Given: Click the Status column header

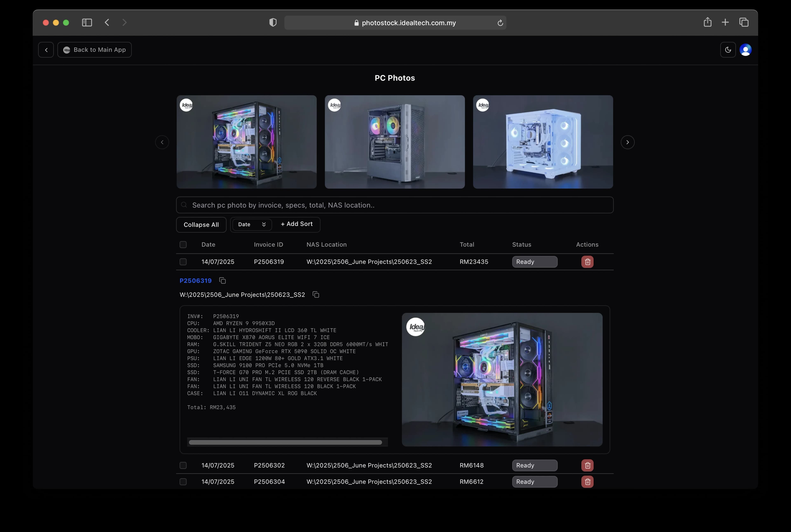Looking at the screenshot, I should click(522, 245).
